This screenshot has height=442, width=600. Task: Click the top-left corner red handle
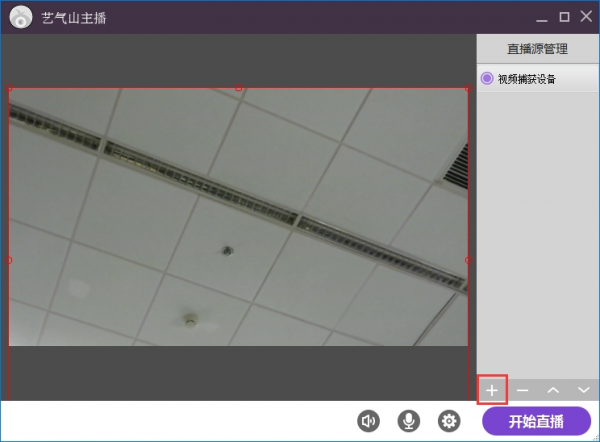(x=9, y=88)
